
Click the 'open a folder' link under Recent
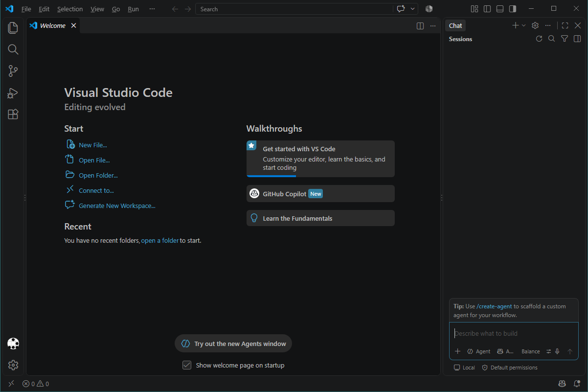tap(160, 240)
